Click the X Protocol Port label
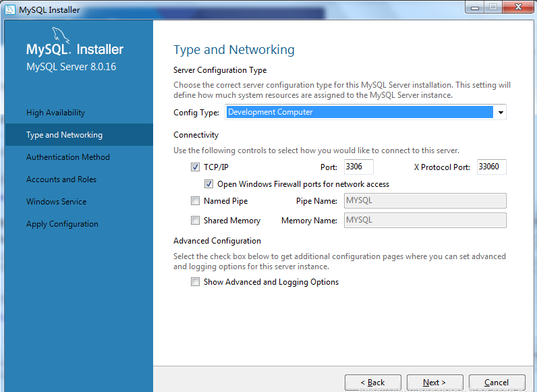The width and height of the screenshot is (537, 392). click(442, 167)
